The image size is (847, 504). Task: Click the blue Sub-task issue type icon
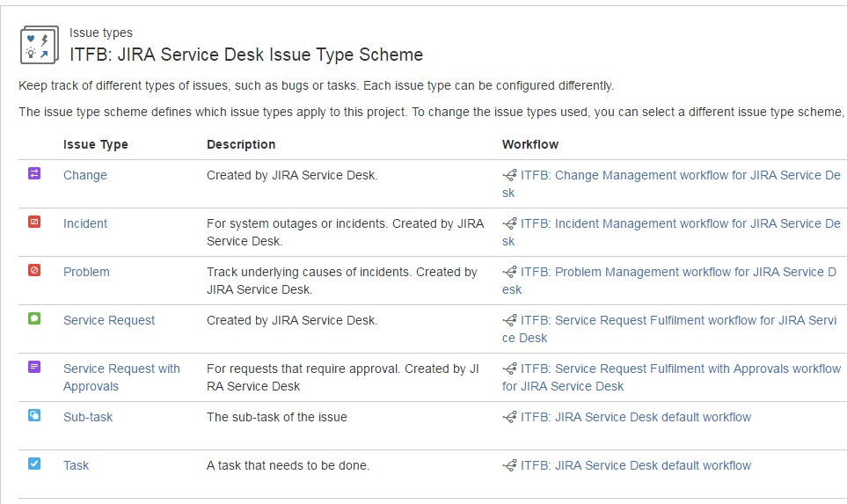[34, 415]
